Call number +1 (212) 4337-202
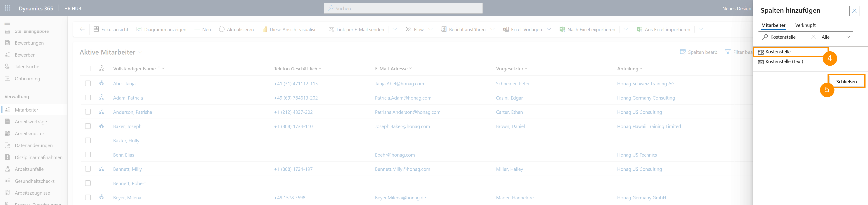 click(293, 112)
